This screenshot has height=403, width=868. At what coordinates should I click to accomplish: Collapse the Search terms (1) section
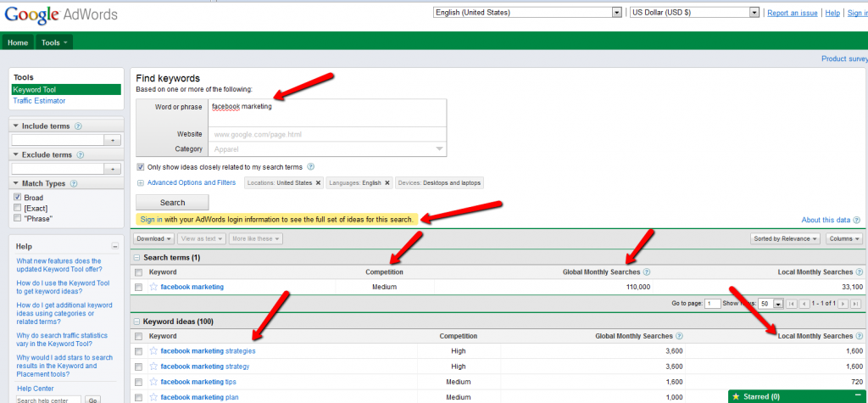136,258
